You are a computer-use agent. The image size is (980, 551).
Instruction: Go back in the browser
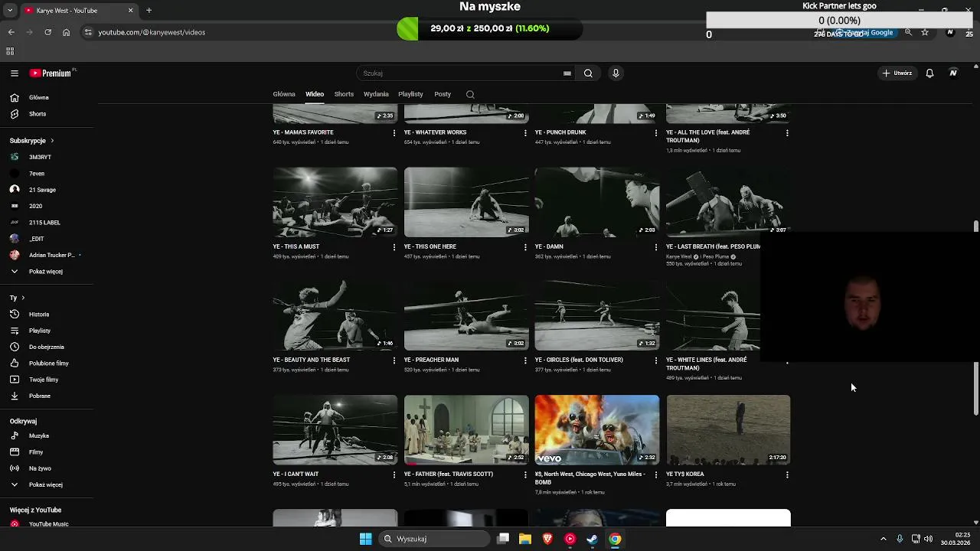point(11,32)
